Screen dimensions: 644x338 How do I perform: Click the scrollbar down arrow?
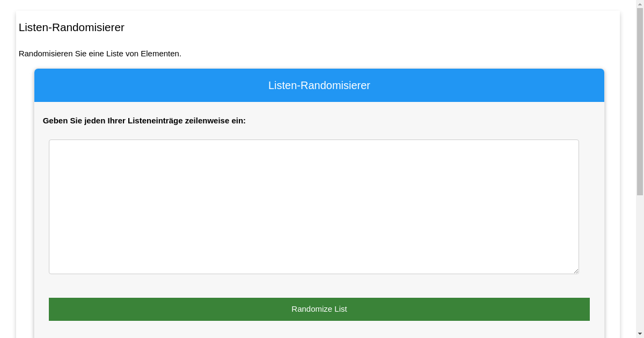(640, 334)
